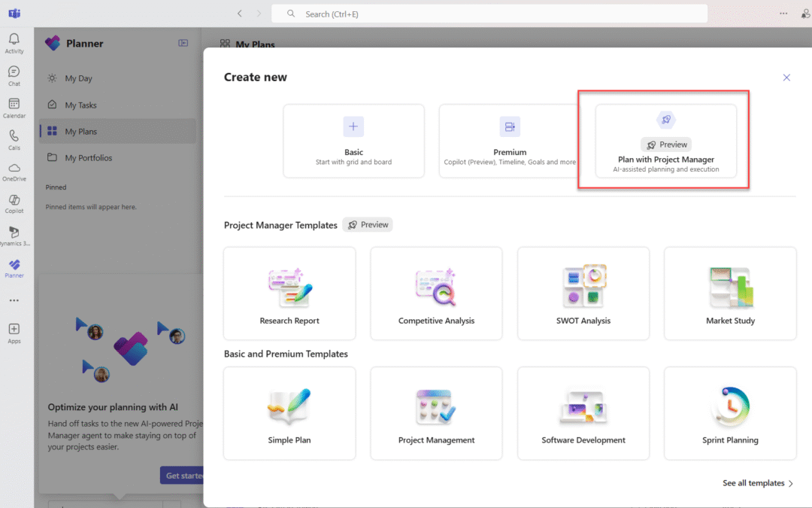The image size is (812, 508).
Task: Collapse the Planner navigation pane
Action: (183, 43)
